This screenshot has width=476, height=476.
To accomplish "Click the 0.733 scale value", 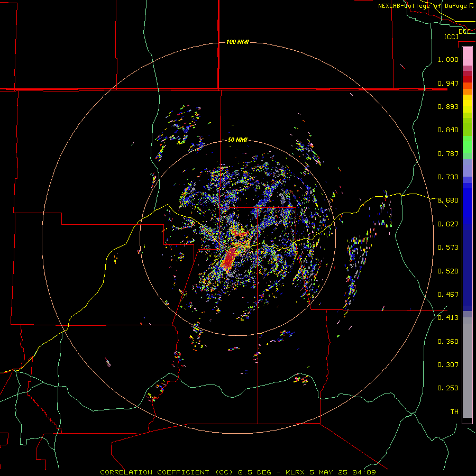I will coord(448,177).
